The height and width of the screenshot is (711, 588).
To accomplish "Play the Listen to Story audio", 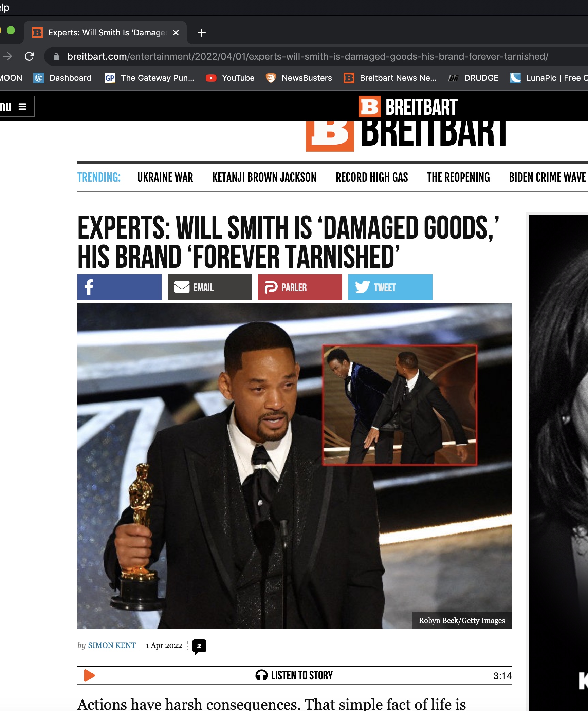I will [89, 676].
